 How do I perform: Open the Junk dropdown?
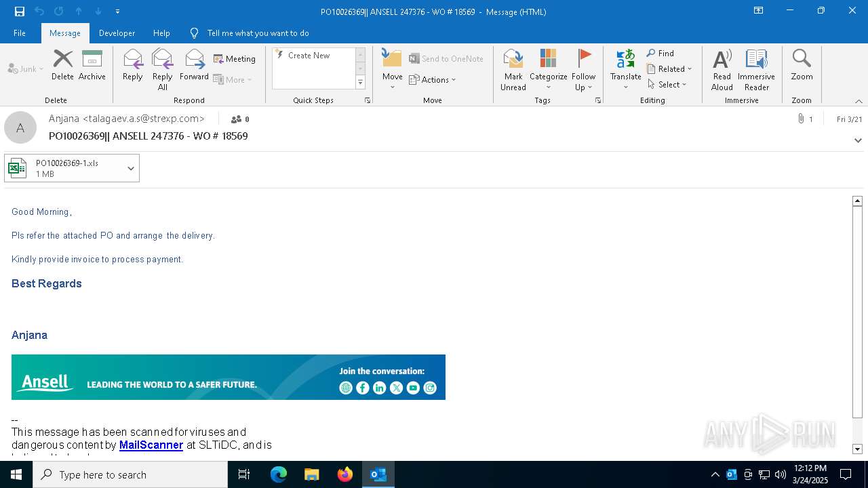pyautogui.click(x=26, y=68)
